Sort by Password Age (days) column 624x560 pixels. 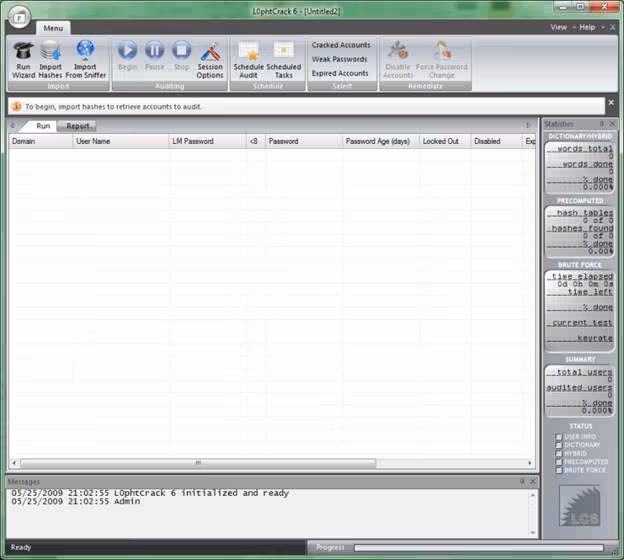coord(381,141)
